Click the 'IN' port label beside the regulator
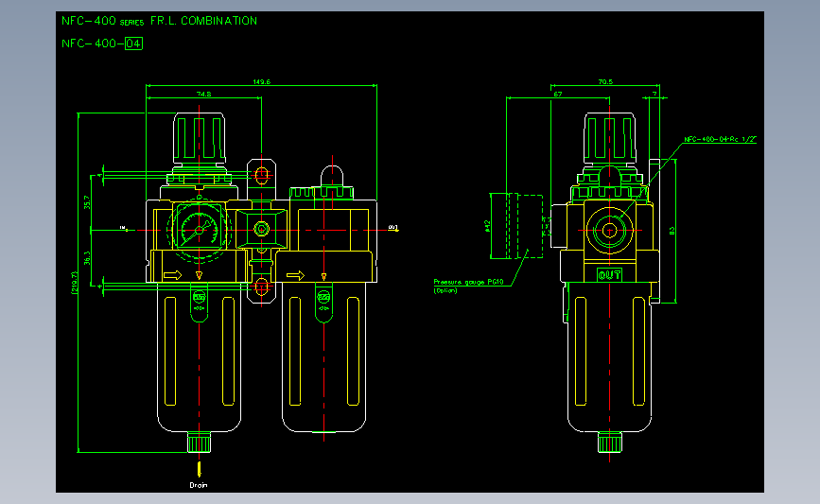820x504 pixels. (x=123, y=228)
